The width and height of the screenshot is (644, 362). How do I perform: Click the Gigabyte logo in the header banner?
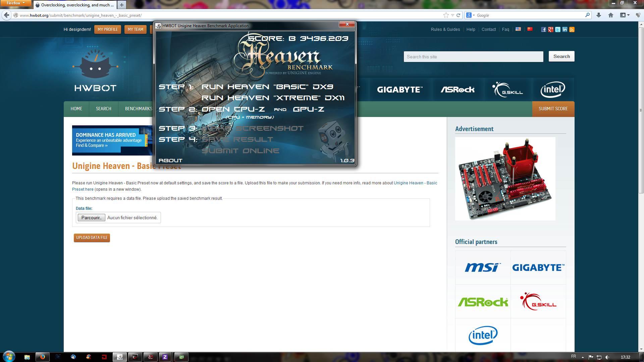click(x=399, y=89)
